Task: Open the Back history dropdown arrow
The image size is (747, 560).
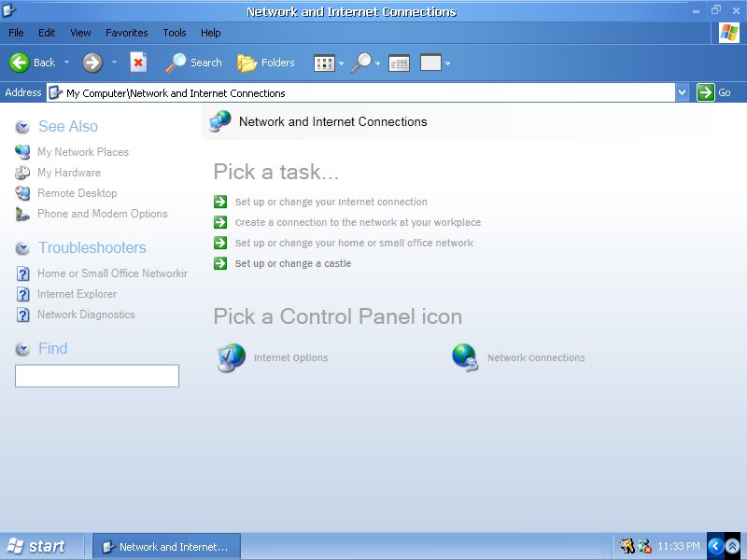Action: (x=66, y=63)
